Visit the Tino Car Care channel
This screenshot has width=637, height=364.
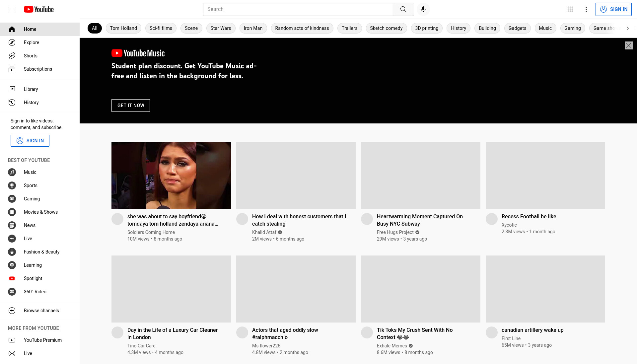(141, 346)
